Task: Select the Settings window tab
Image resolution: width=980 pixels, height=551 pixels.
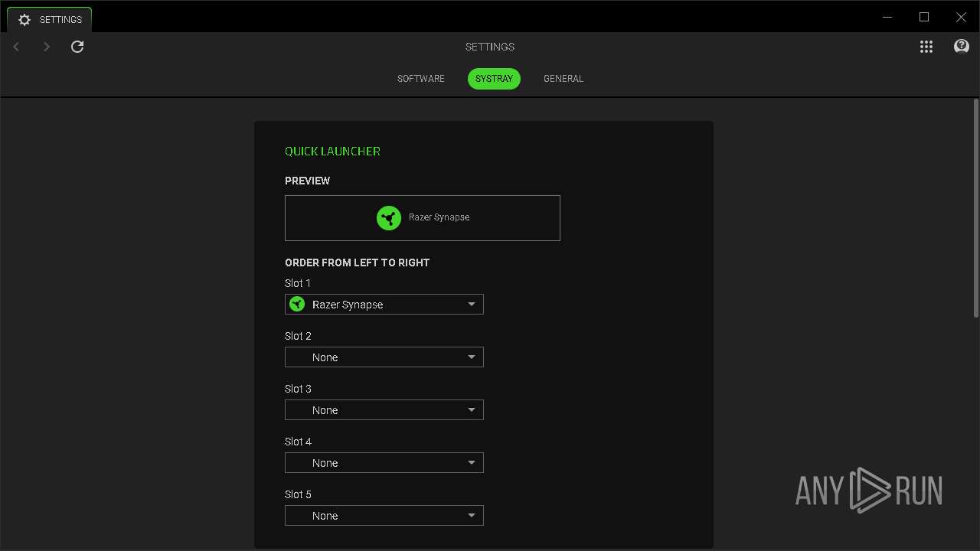Action: pyautogui.click(x=50, y=20)
